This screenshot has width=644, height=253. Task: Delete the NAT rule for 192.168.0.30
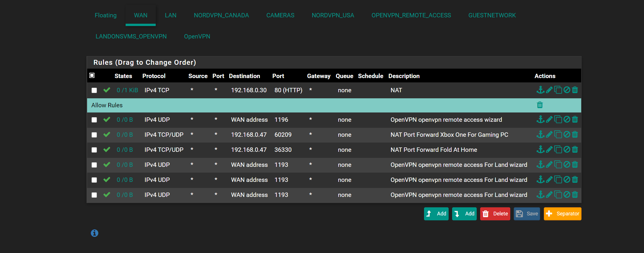tap(575, 90)
